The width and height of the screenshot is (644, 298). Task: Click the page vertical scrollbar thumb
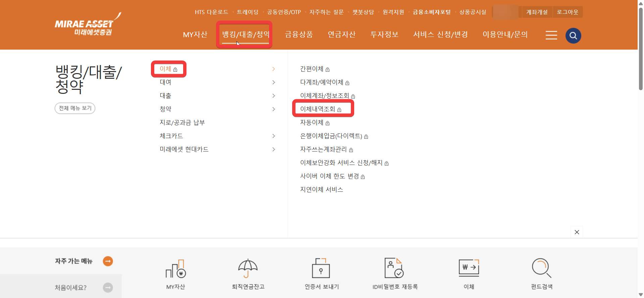tap(641, 49)
